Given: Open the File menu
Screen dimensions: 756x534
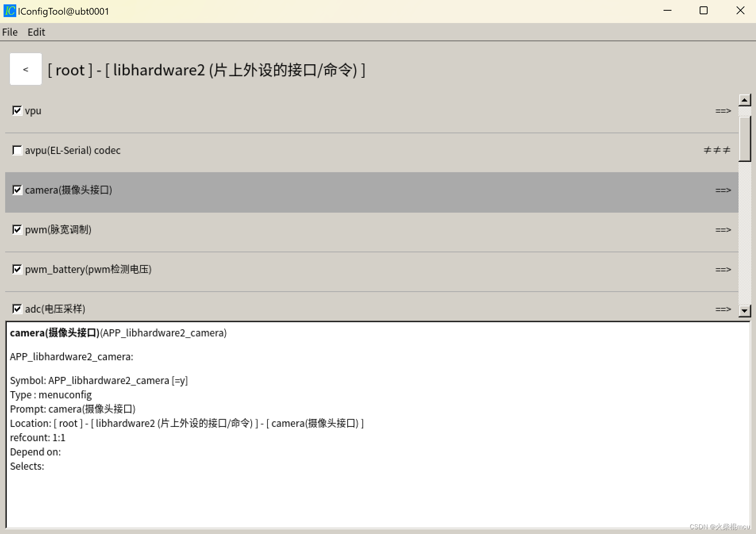Looking at the screenshot, I should tap(9, 32).
